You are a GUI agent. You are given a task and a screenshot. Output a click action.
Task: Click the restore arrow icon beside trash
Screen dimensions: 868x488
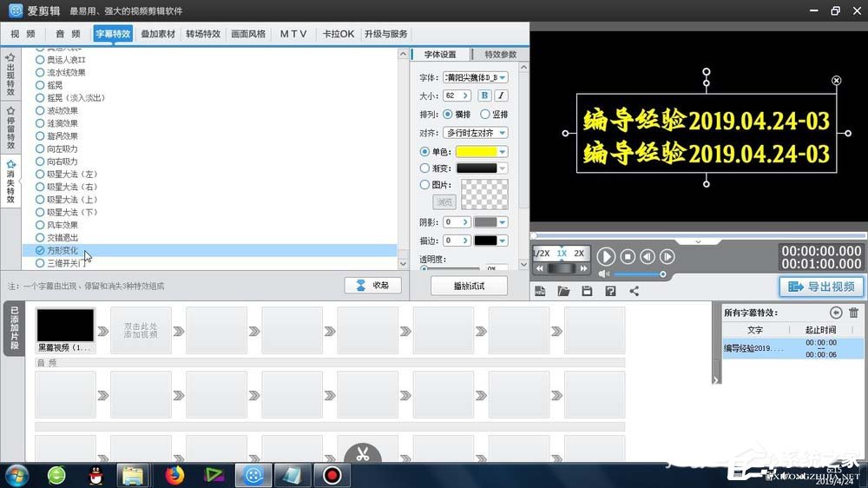(x=836, y=313)
